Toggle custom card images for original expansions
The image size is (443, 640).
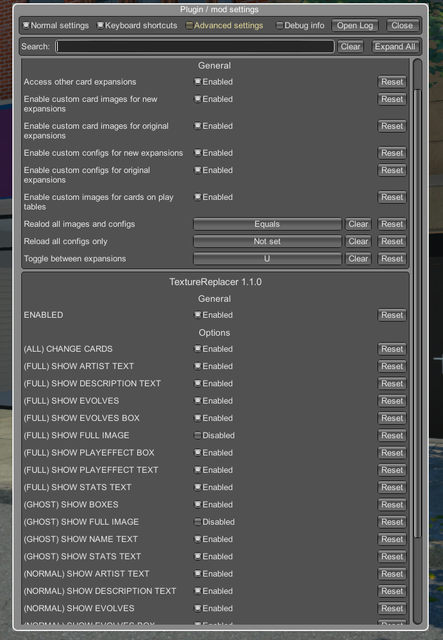(198, 126)
